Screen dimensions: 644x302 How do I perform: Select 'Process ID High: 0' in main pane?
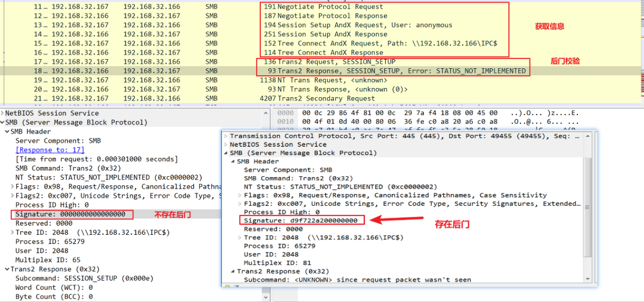52,205
